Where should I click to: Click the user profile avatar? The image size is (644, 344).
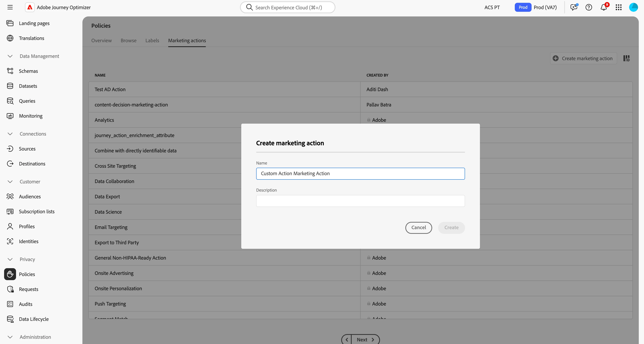633,7
